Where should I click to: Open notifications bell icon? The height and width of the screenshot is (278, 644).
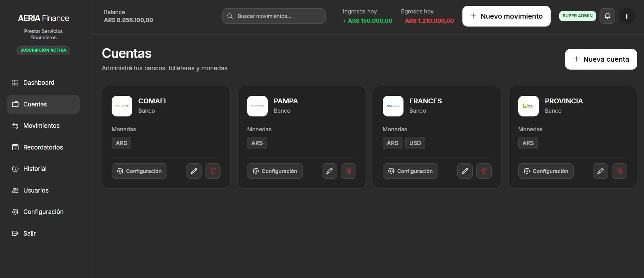pos(607,16)
